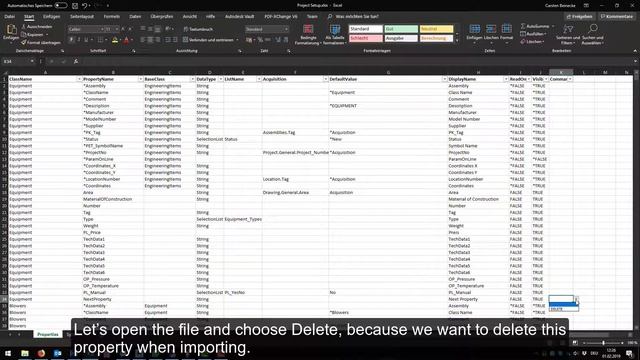The width and height of the screenshot is (640, 360).
Task: Apply the Schlecht cell style
Action: click(x=366, y=38)
